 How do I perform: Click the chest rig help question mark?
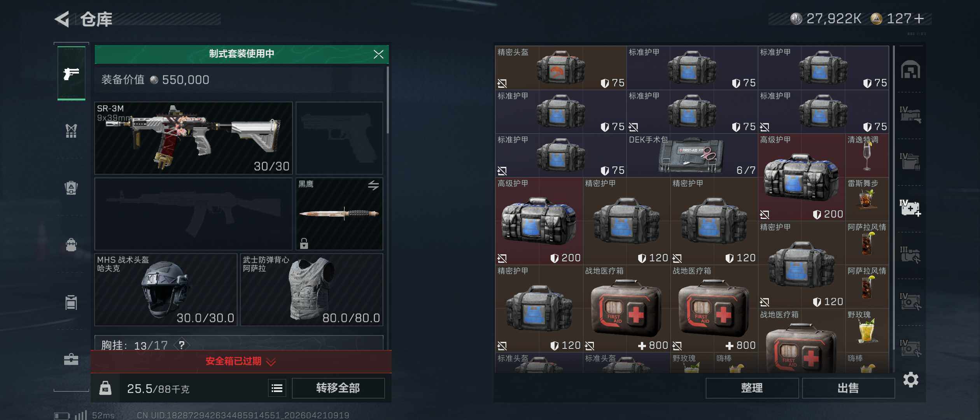[182, 345]
